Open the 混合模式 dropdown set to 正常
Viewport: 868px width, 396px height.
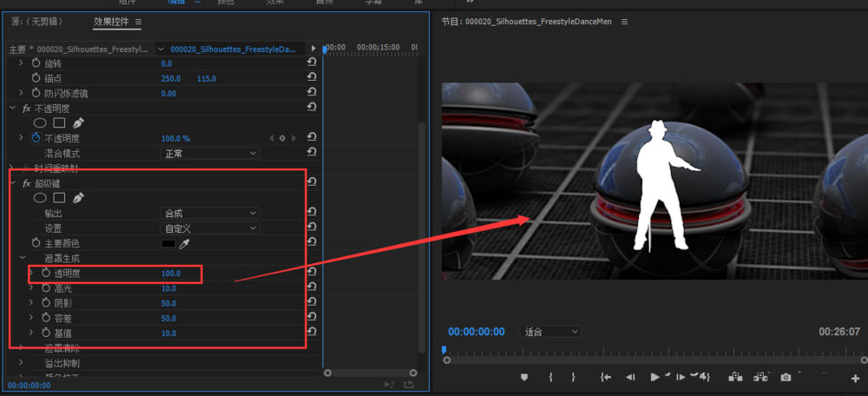[211, 153]
